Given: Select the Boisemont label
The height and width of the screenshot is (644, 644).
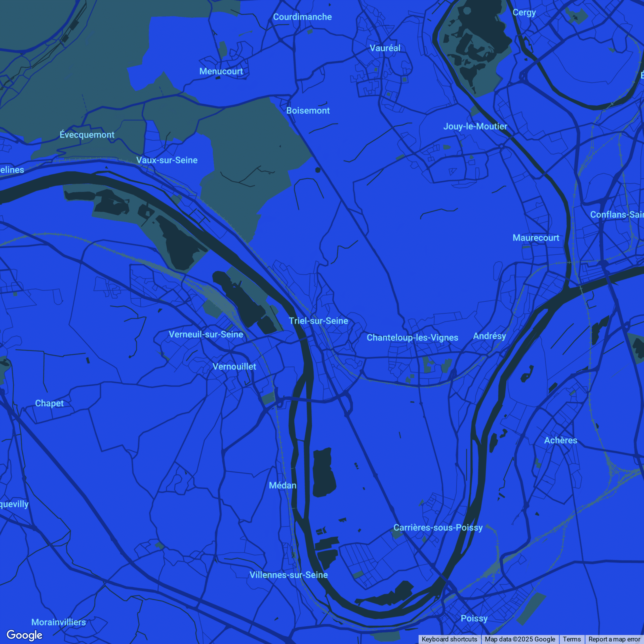Looking at the screenshot, I should coord(308,111).
